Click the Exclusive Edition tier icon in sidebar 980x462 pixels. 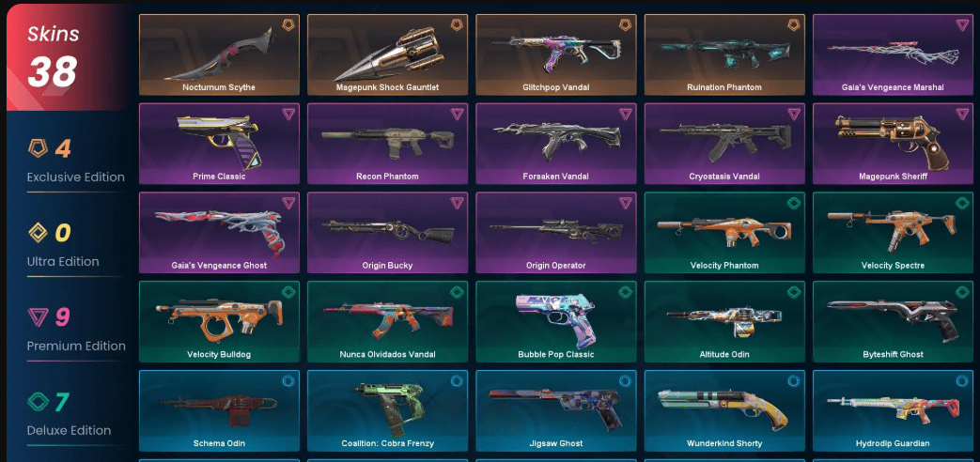[38, 148]
